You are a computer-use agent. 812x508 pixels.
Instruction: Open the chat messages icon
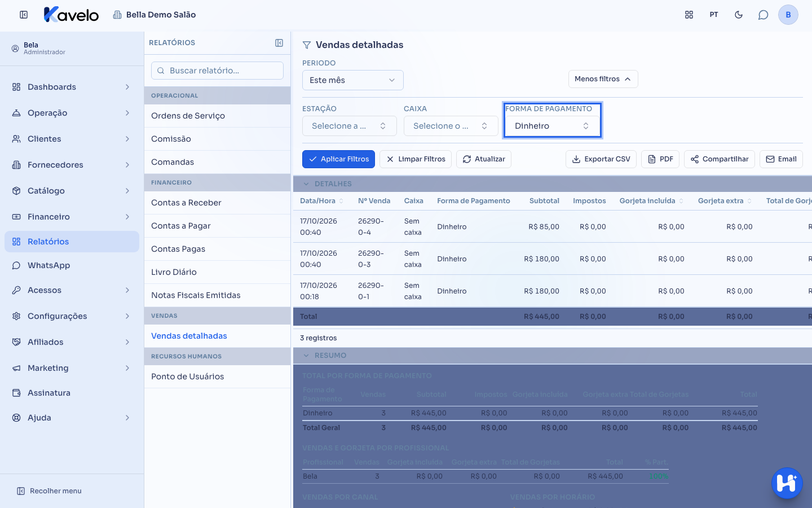pyautogui.click(x=764, y=15)
